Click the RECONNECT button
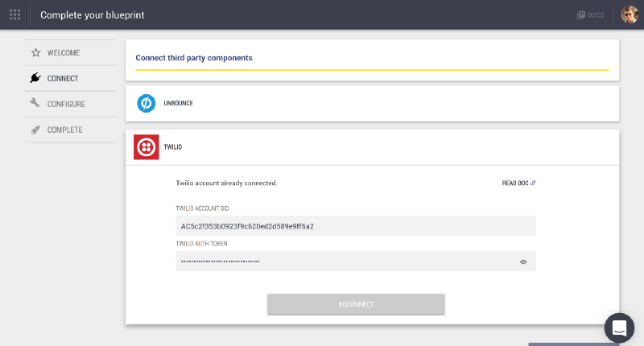 (x=356, y=304)
